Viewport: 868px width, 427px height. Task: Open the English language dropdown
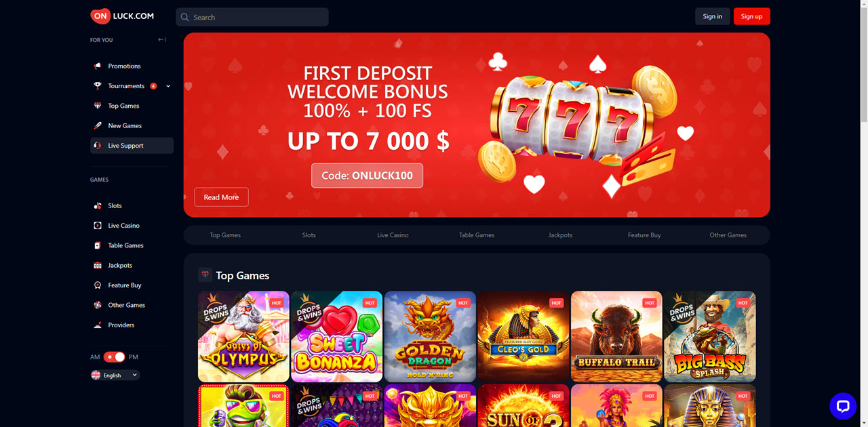click(115, 375)
